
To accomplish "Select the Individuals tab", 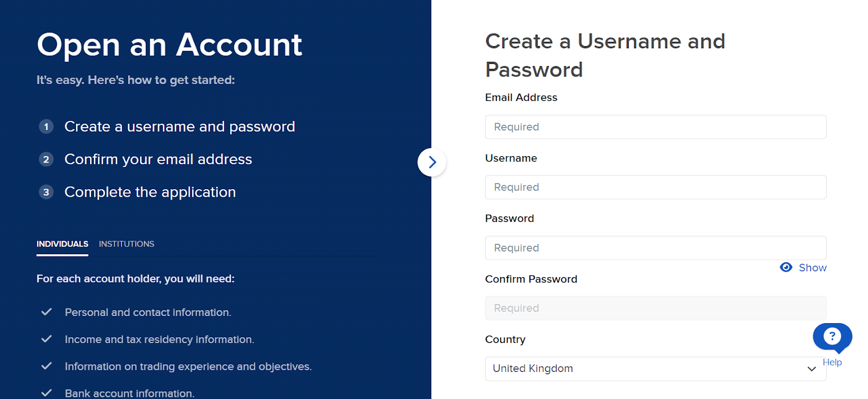I will (x=62, y=244).
